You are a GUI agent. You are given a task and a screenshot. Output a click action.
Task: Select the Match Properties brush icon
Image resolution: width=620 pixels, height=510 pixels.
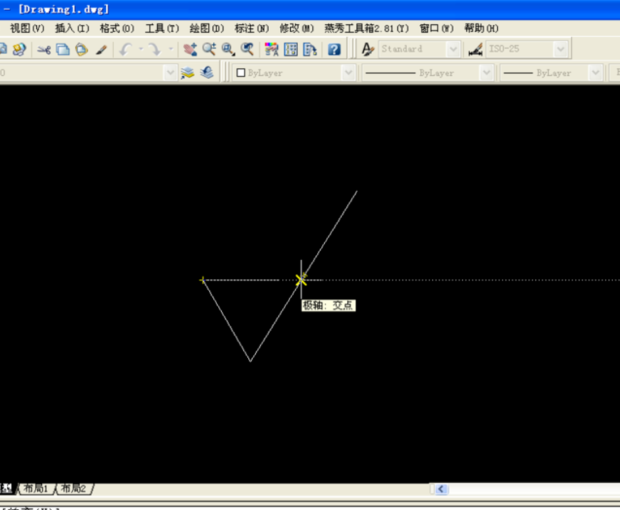tap(101, 49)
